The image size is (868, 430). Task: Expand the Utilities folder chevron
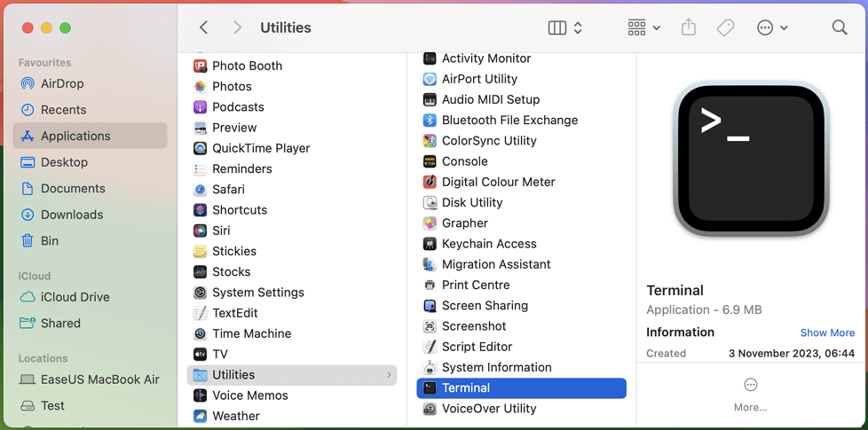(389, 375)
